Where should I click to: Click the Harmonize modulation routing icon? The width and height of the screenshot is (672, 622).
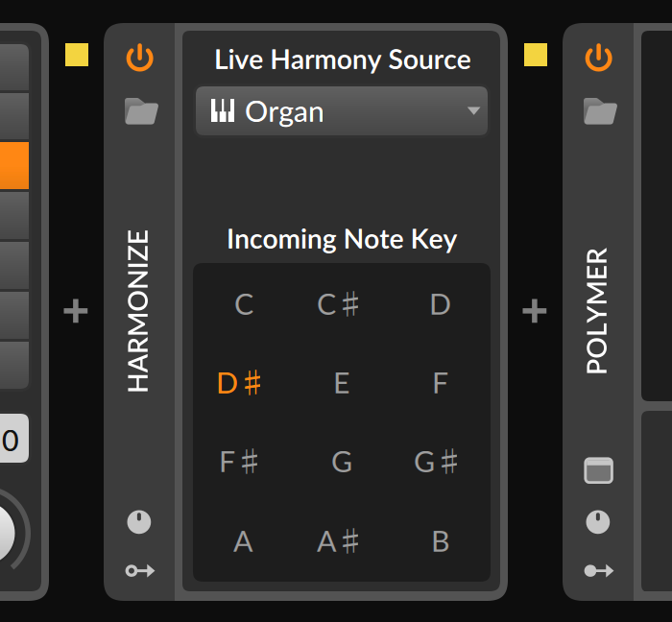[x=140, y=571]
